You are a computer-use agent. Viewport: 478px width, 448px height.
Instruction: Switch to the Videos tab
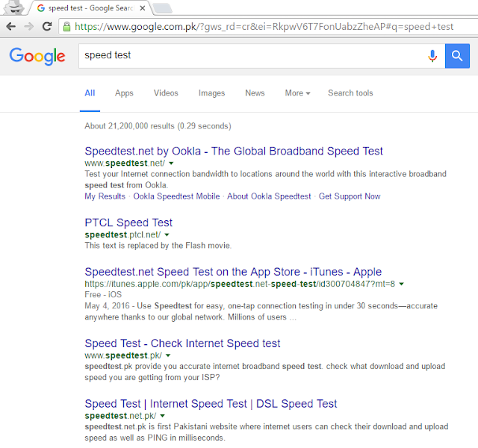pyautogui.click(x=166, y=93)
